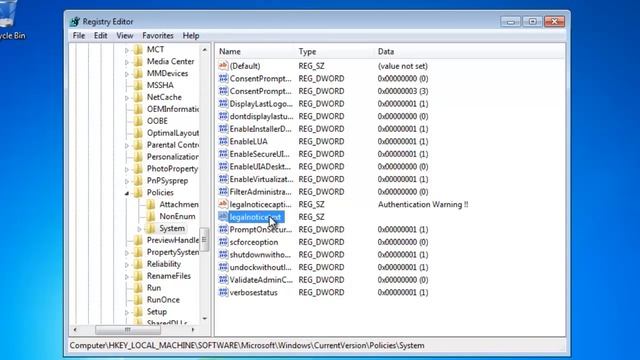Expand the NetCache key
Image resolution: width=640 pixels, height=360 pixels.
coord(127,98)
